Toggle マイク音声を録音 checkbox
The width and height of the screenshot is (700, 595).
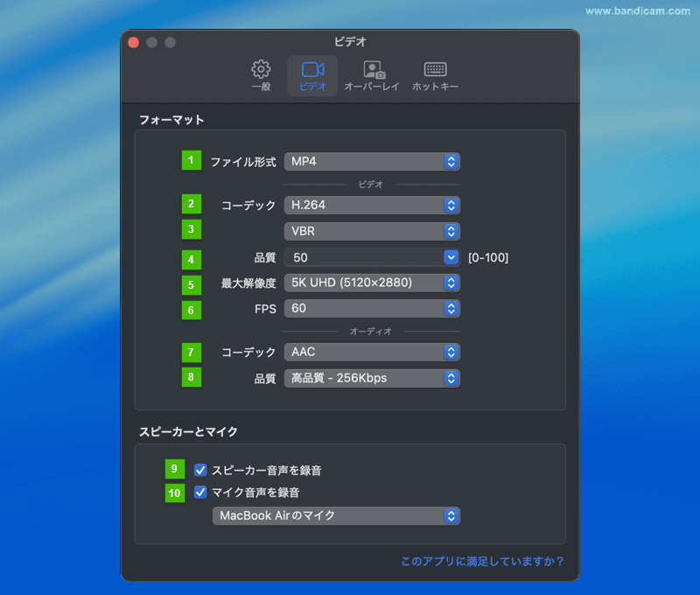[x=200, y=493]
